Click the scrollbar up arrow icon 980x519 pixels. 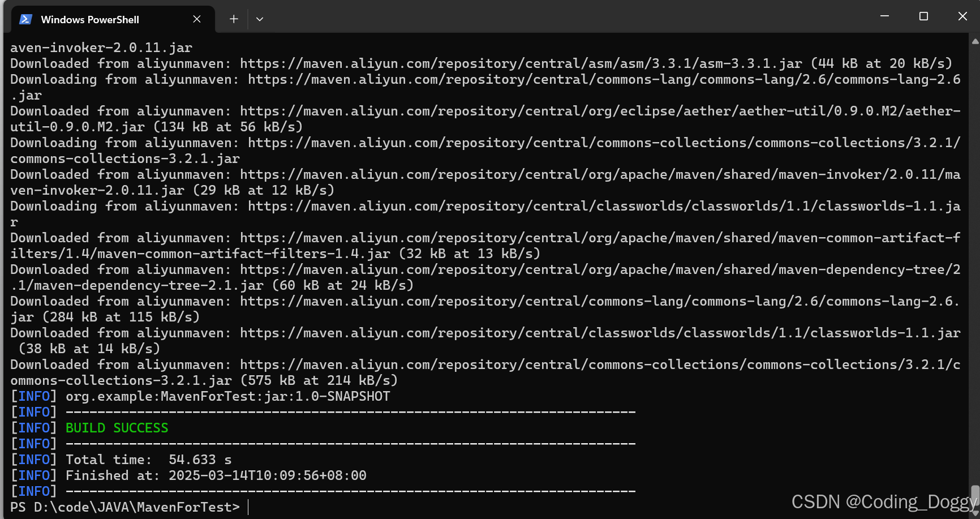(974, 42)
